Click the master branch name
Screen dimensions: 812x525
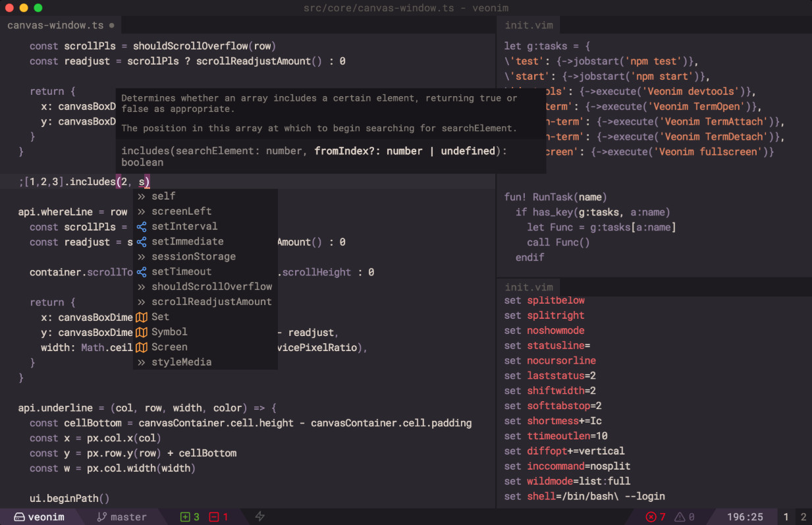click(128, 517)
